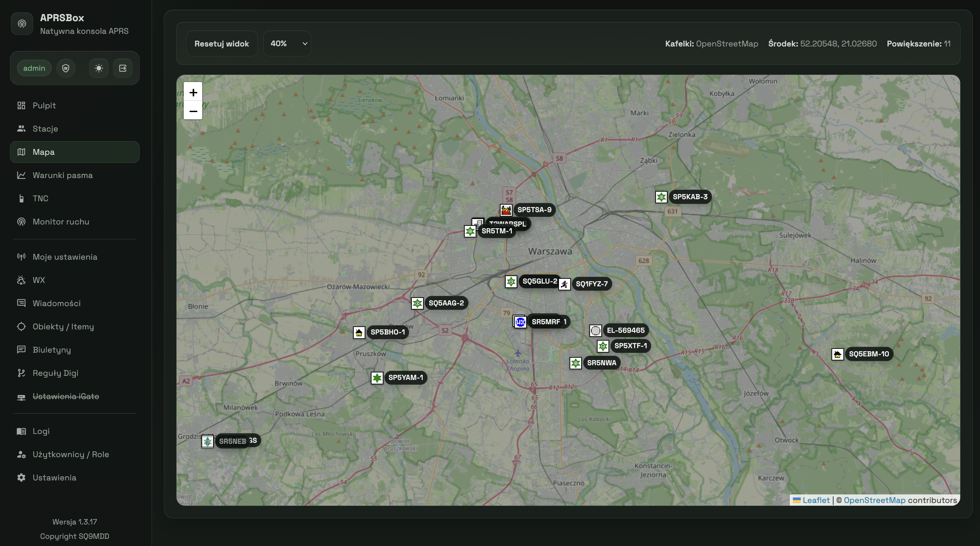
Task: Open the Stacje menu item
Action: pos(45,129)
